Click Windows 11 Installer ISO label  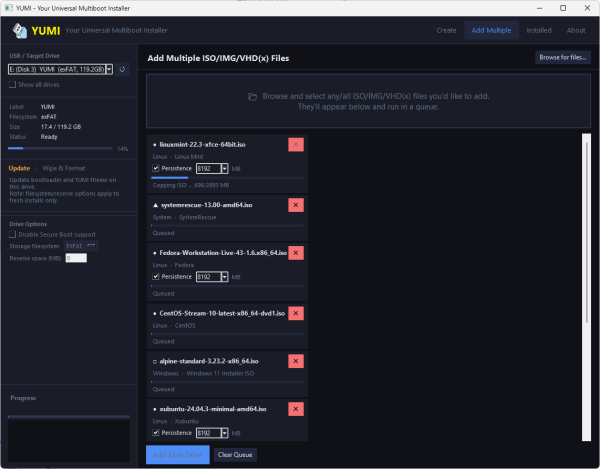pos(220,373)
